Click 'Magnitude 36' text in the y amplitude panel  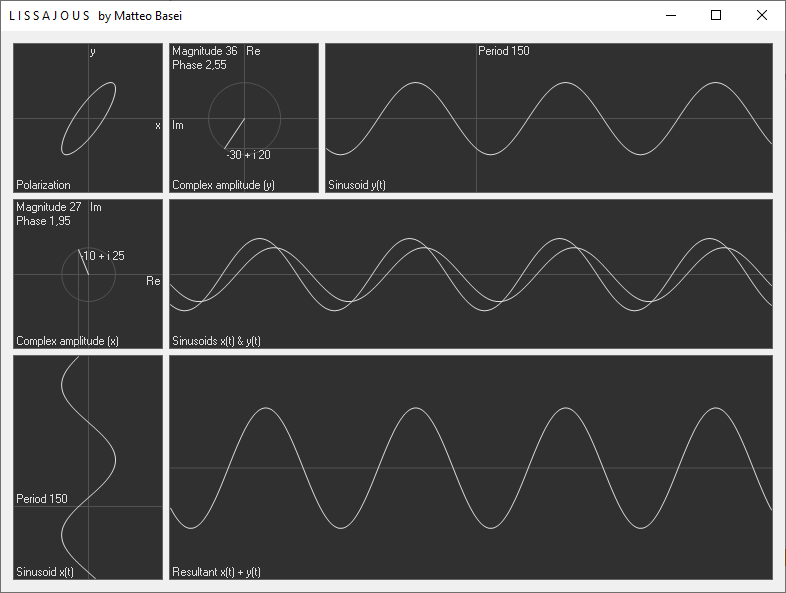pyautogui.click(x=205, y=51)
